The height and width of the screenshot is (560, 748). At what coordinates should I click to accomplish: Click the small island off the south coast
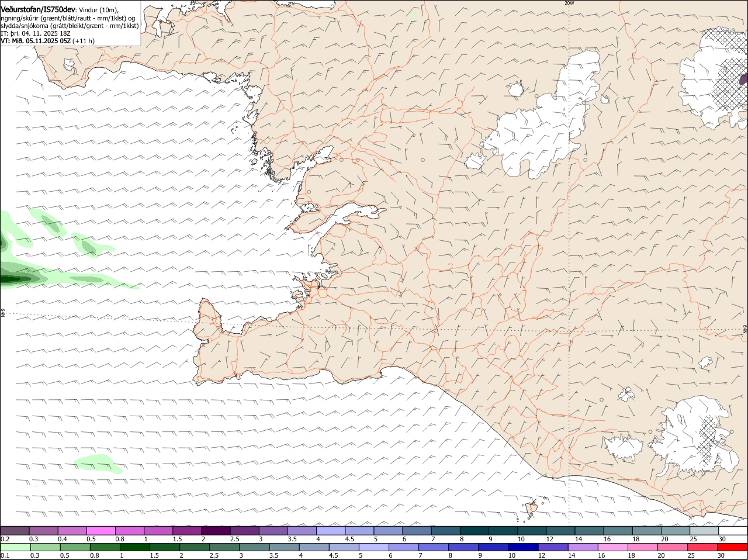click(532, 508)
